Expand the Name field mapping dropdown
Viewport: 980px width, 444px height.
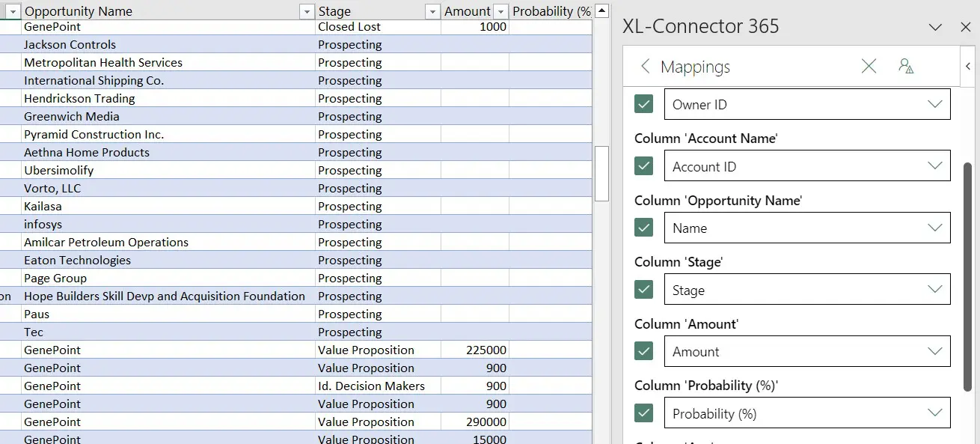tap(934, 228)
